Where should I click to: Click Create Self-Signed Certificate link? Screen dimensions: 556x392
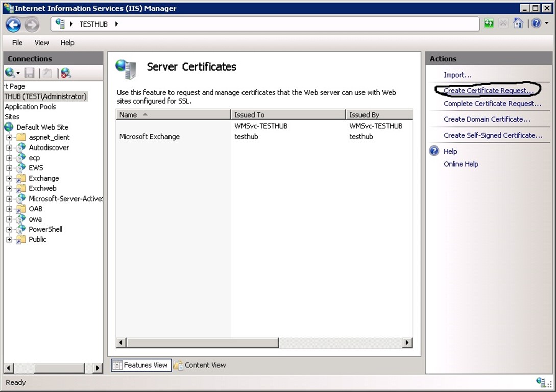pyautogui.click(x=493, y=135)
